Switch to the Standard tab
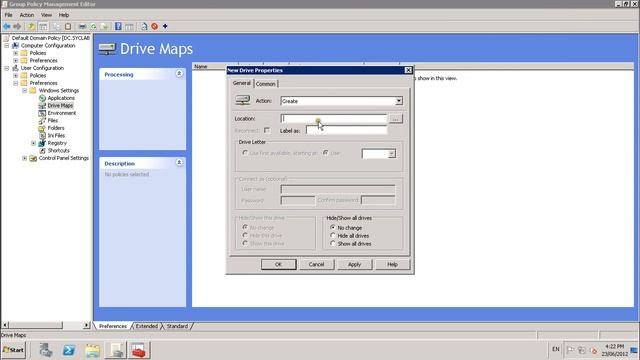 coord(177,326)
